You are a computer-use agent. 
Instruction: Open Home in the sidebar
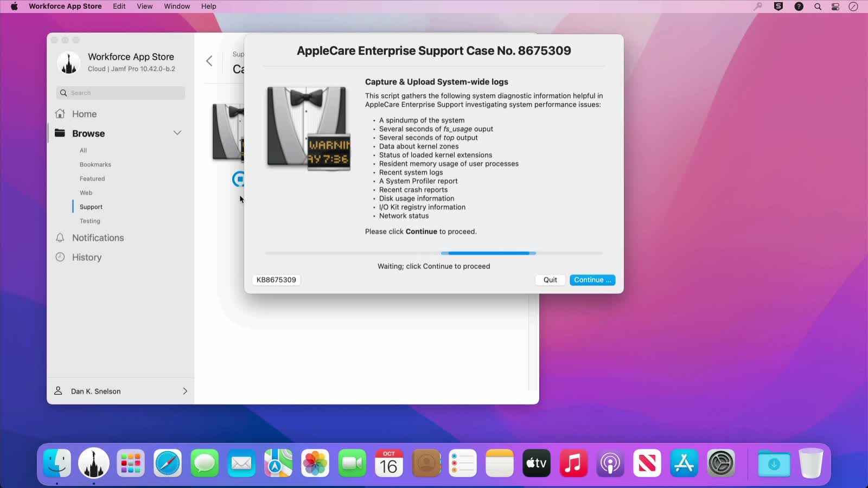point(84,114)
